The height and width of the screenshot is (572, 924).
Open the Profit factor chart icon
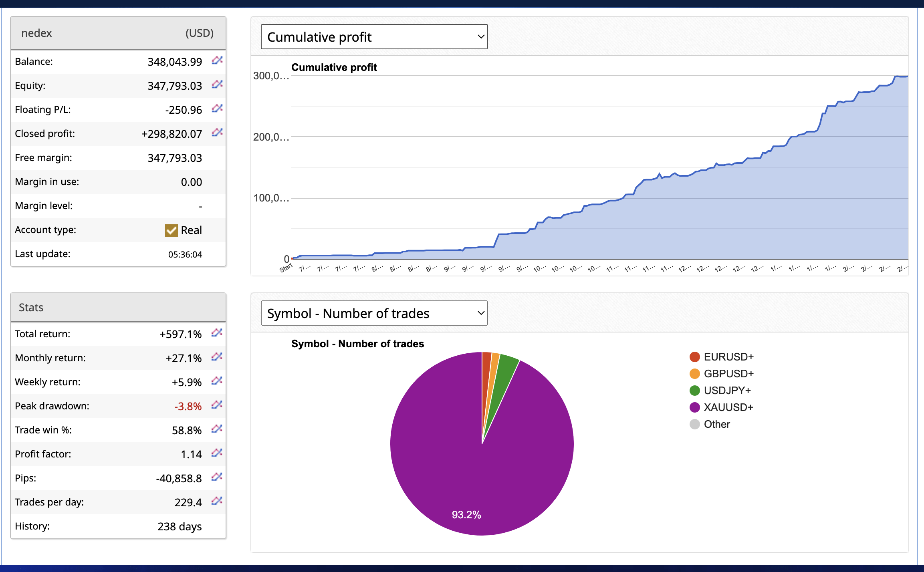217,453
